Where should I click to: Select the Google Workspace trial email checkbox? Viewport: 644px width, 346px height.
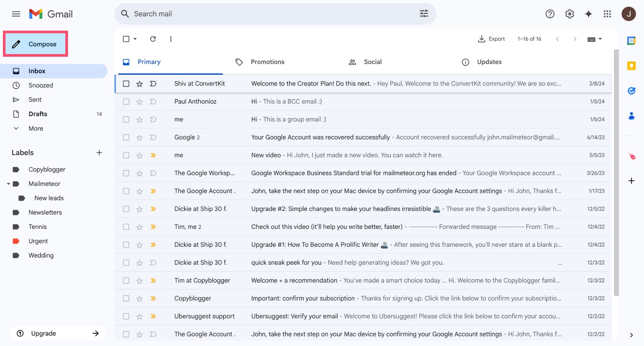(x=126, y=173)
